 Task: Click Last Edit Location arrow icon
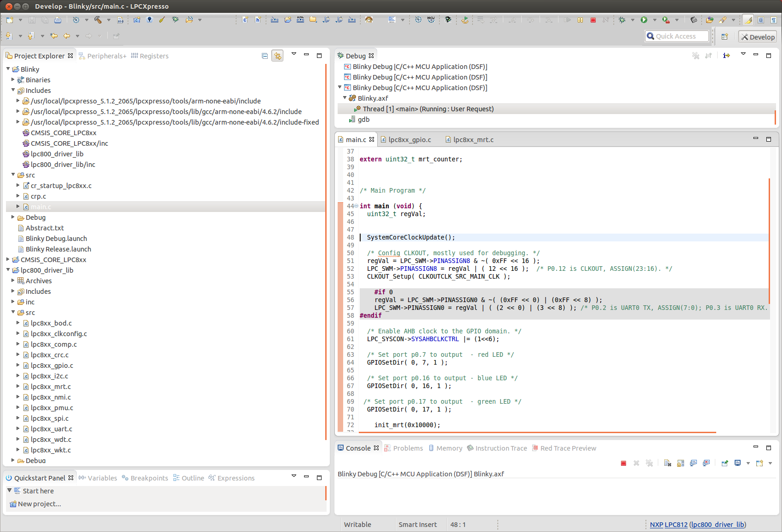pos(54,36)
